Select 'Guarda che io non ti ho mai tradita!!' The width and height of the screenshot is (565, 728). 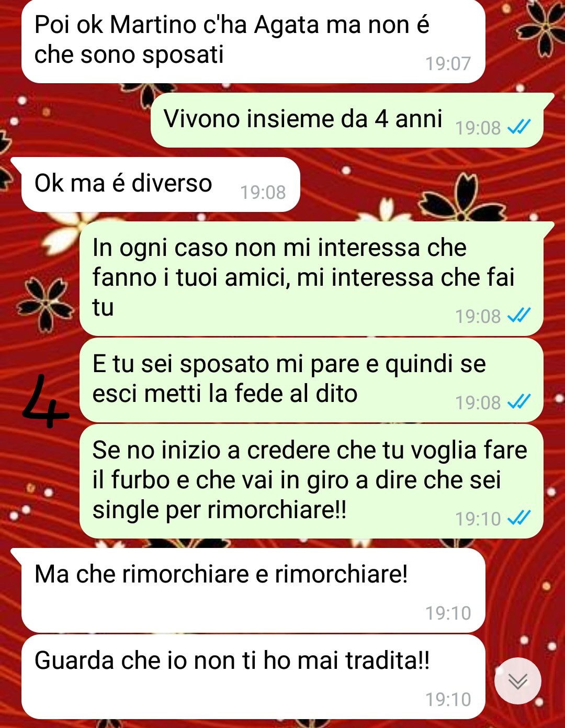[x=253, y=677]
